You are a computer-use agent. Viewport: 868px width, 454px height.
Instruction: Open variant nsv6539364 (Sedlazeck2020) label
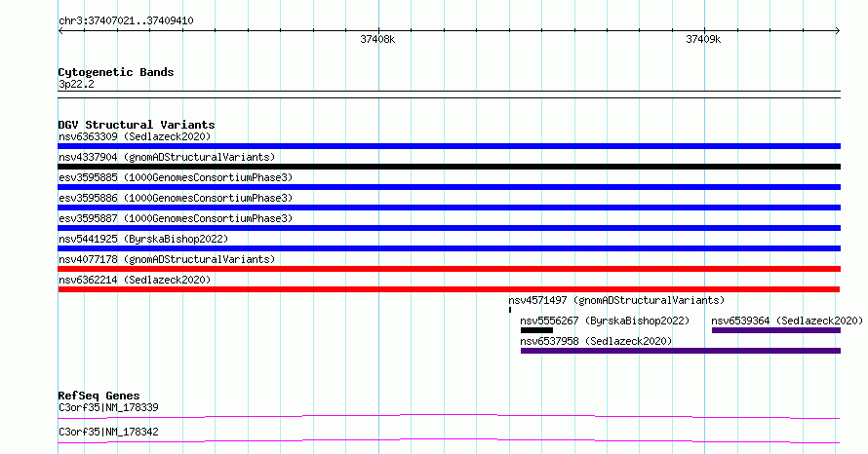click(x=787, y=321)
